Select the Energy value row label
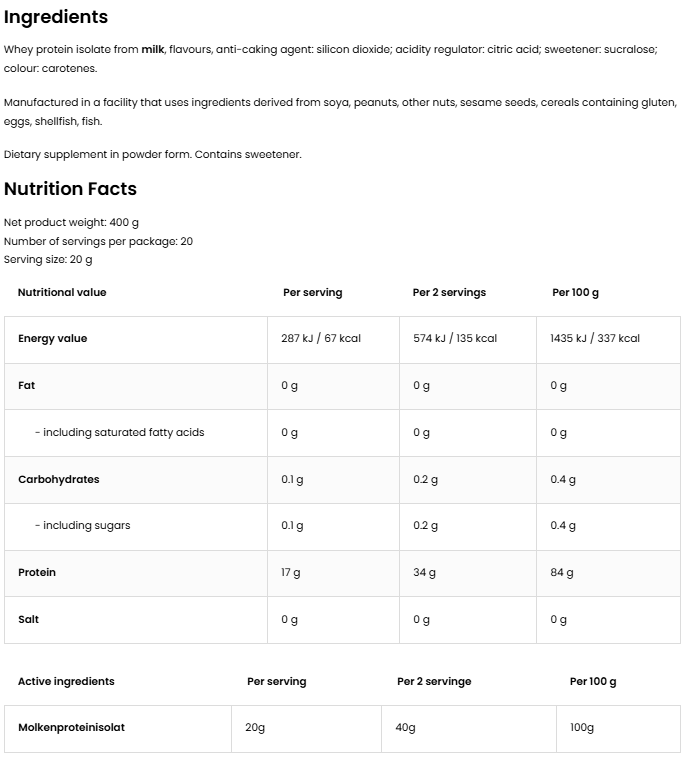 53,339
